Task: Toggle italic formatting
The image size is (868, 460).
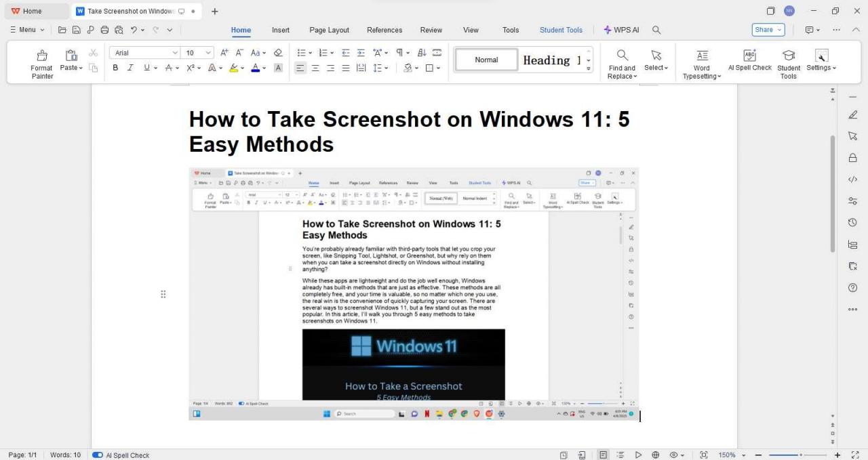Action: point(130,68)
